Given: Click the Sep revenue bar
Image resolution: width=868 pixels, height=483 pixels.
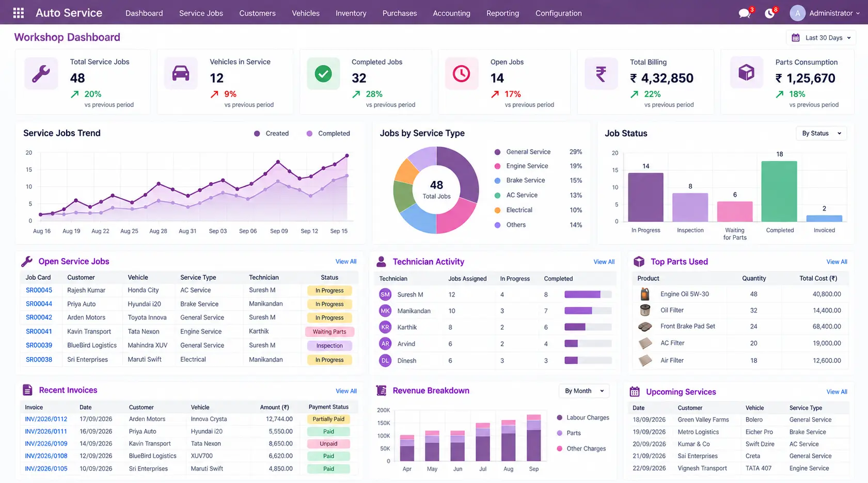Looking at the screenshot, I should click(534, 438).
